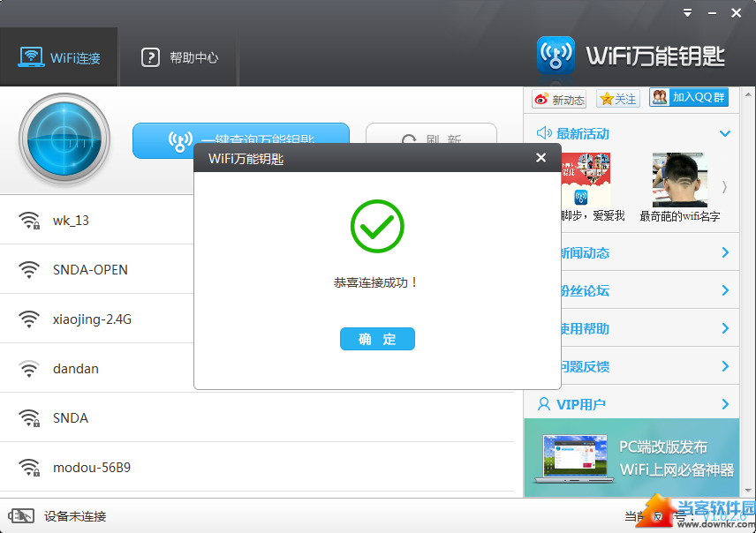Click the 帮助中心 question mark icon
This screenshot has height=533, width=756.
[150, 57]
